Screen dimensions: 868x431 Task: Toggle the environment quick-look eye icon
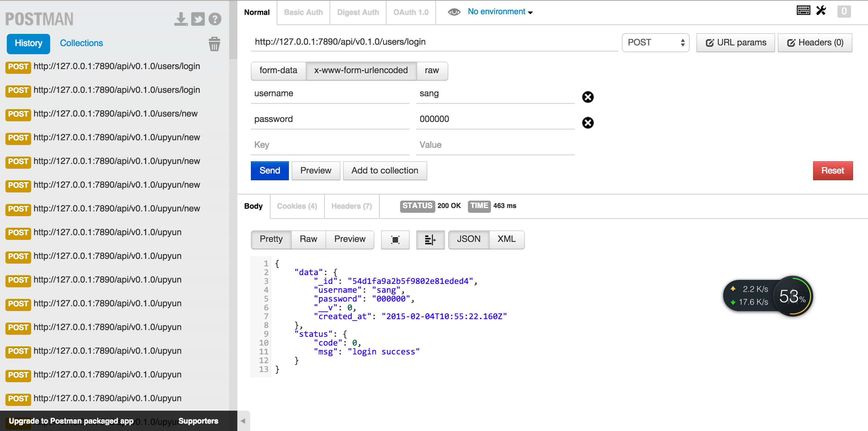point(454,12)
